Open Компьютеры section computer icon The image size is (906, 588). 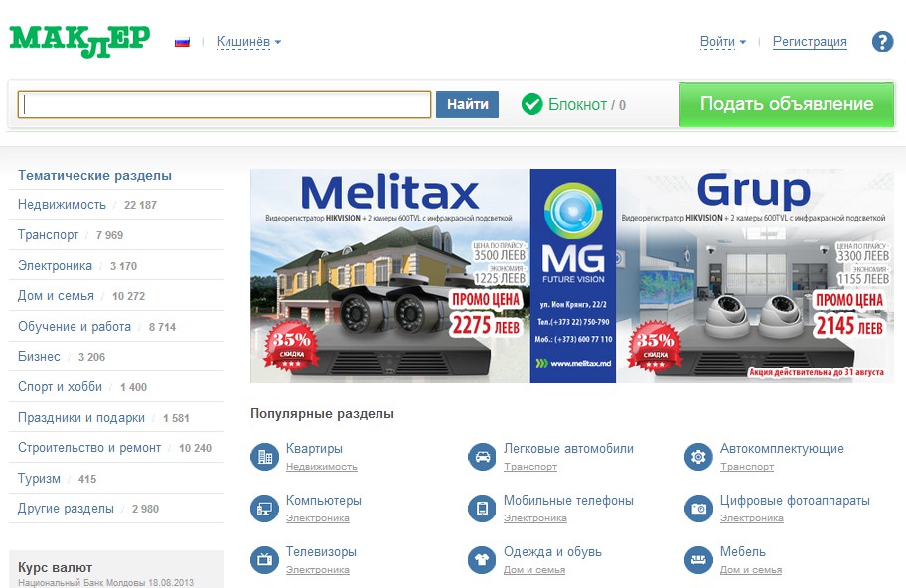pyautogui.click(x=264, y=509)
